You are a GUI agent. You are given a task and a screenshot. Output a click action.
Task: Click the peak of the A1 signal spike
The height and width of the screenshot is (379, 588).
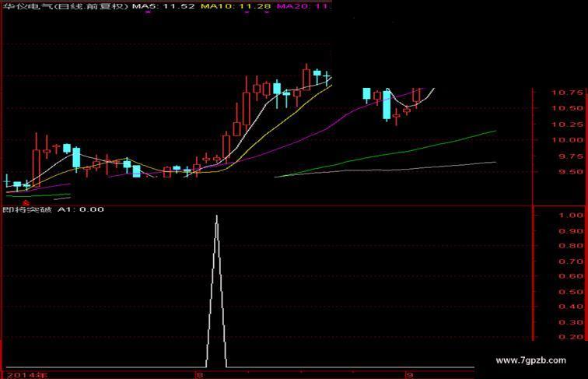217,217
